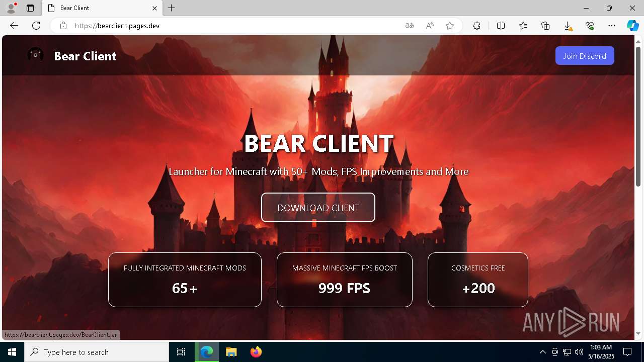The height and width of the screenshot is (362, 644).
Task: Click the scrollbar down arrow
Action: [638, 334]
